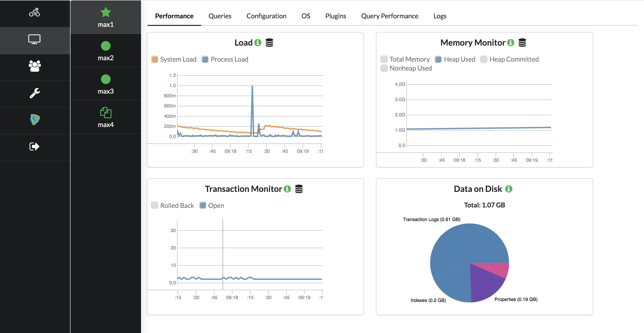This screenshot has width=644, height=333.
Task: Click the wrench settings icon
Action: pos(35,93)
